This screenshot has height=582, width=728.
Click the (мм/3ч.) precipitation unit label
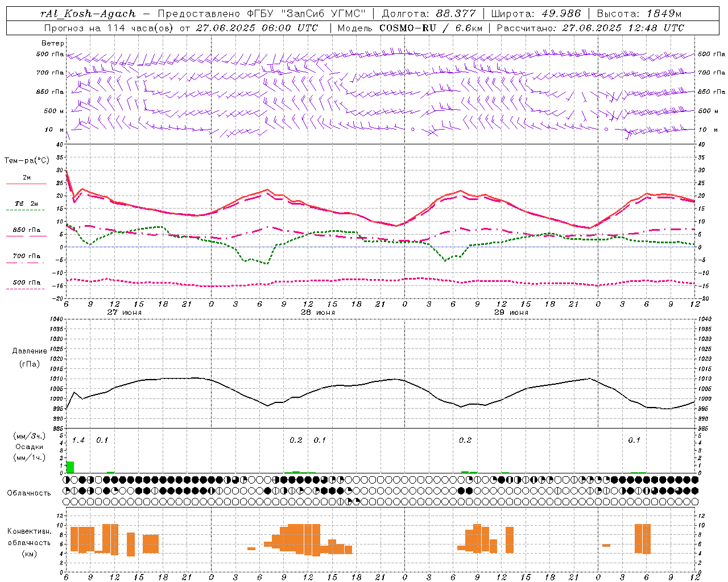30,436
